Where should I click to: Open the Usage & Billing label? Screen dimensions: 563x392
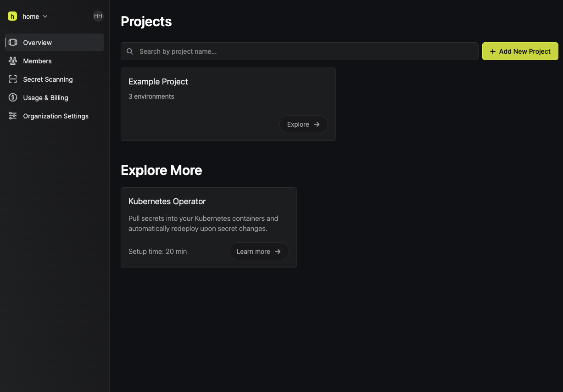tap(46, 98)
